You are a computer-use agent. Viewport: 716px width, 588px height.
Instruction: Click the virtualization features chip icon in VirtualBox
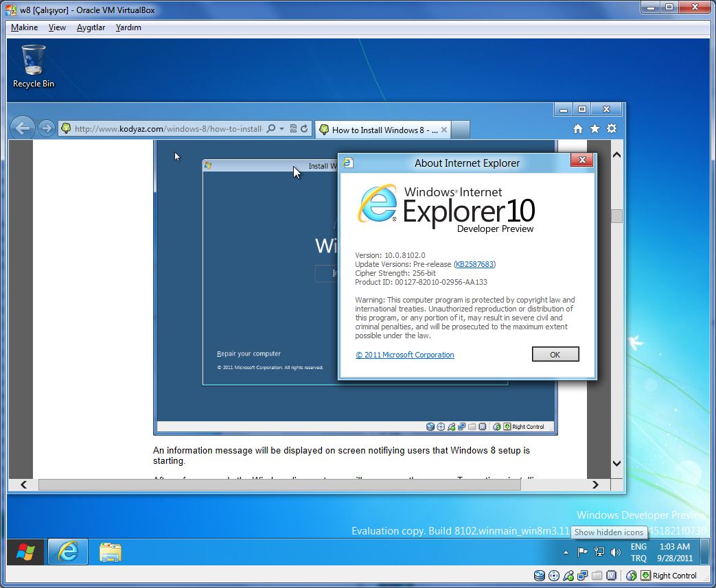coord(610,576)
